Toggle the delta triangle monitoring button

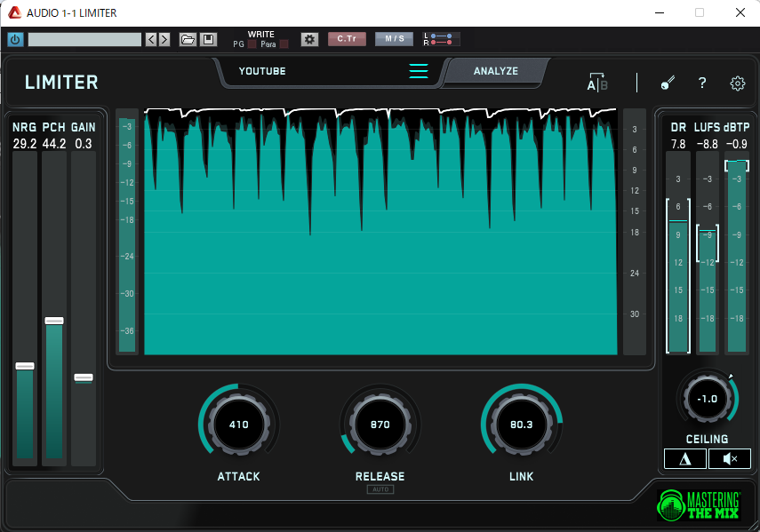(x=684, y=458)
